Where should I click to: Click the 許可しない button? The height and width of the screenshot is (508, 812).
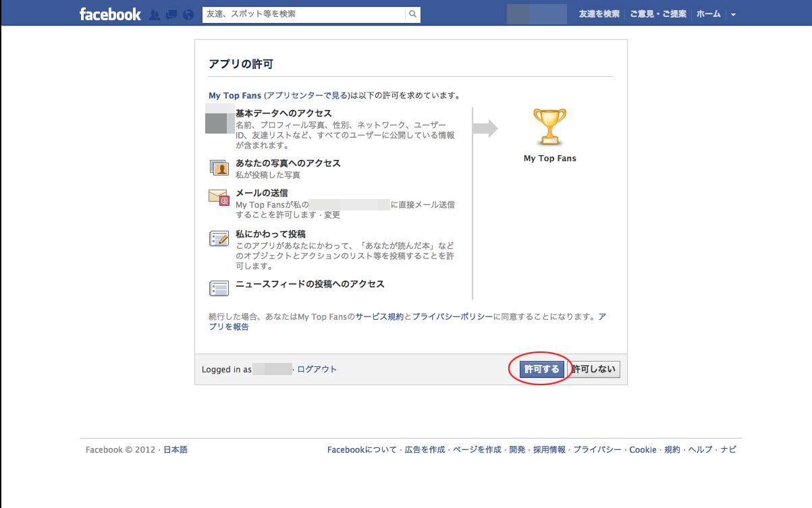click(x=594, y=369)
